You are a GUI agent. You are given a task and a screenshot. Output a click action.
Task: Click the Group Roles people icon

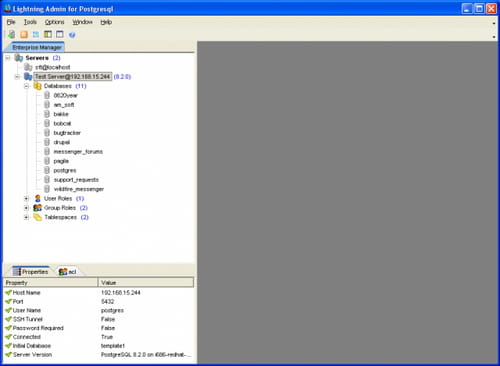coord(38,208)
